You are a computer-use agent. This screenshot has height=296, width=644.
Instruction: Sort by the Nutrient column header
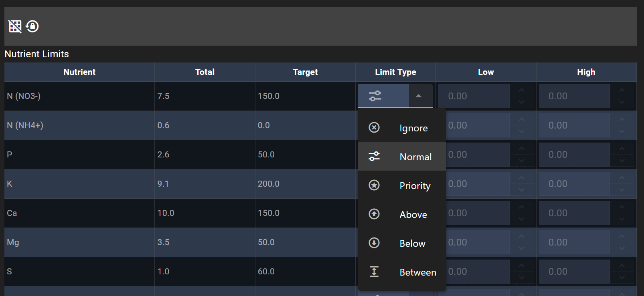click(x=79, y=72)
